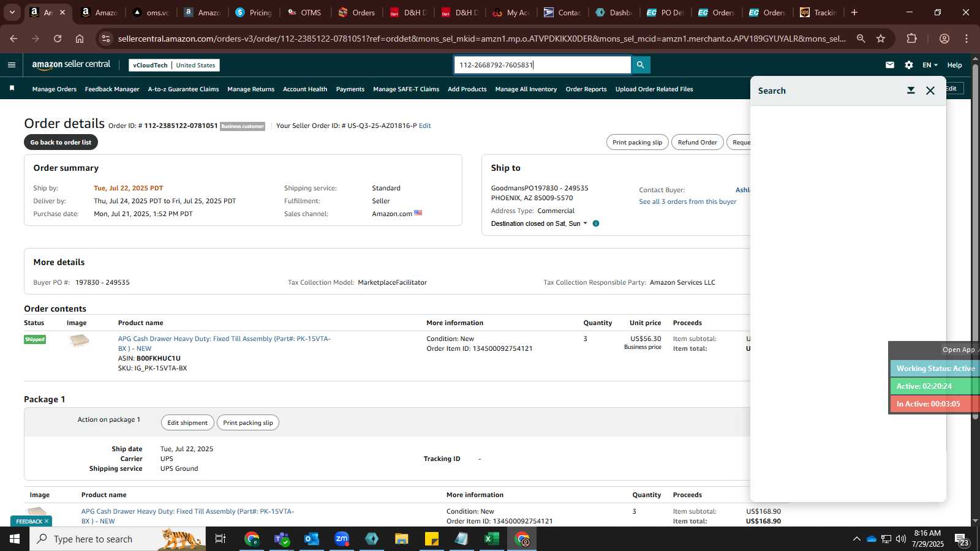Open Add Products menu item
This screenshot has width=980, height=551.
pyautogui.click(x=467, y=89)
